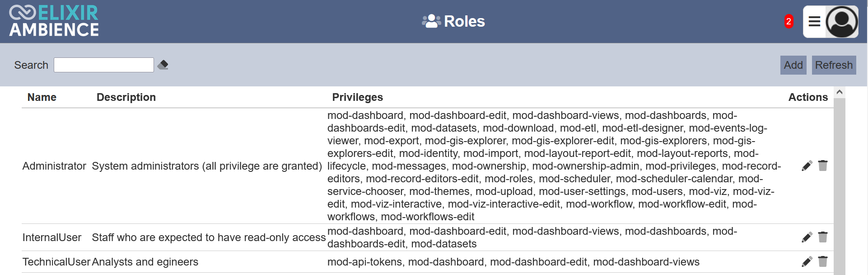The image size is (868, 275).
Task: Delete the InternalUser role
Action: point(823,237)
